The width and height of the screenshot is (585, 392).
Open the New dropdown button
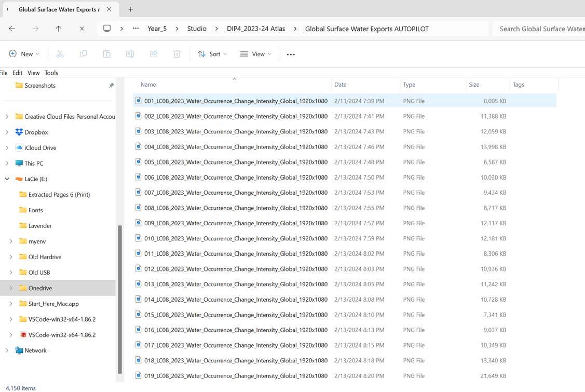click(24, 54)
